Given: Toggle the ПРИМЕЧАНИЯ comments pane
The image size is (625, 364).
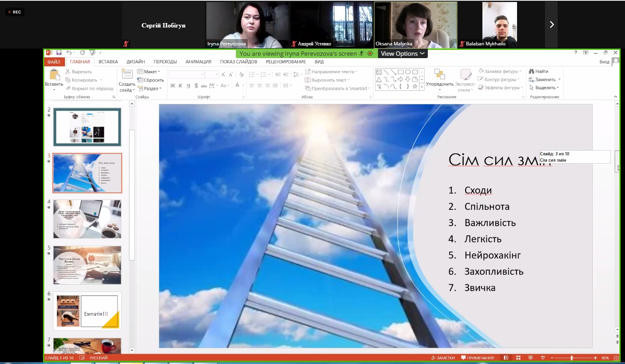Looking at the screenshot, I should click(x=478, y=358).
